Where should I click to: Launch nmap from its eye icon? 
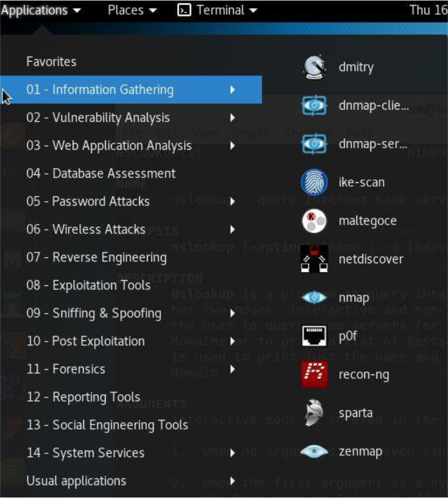tap(314, 297)
